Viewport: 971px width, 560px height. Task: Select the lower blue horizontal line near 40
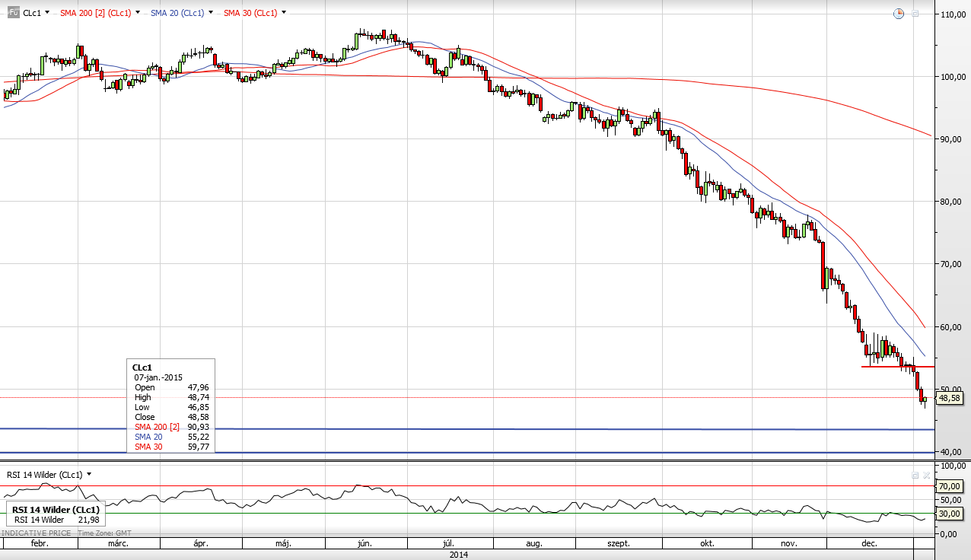(467, 453)
